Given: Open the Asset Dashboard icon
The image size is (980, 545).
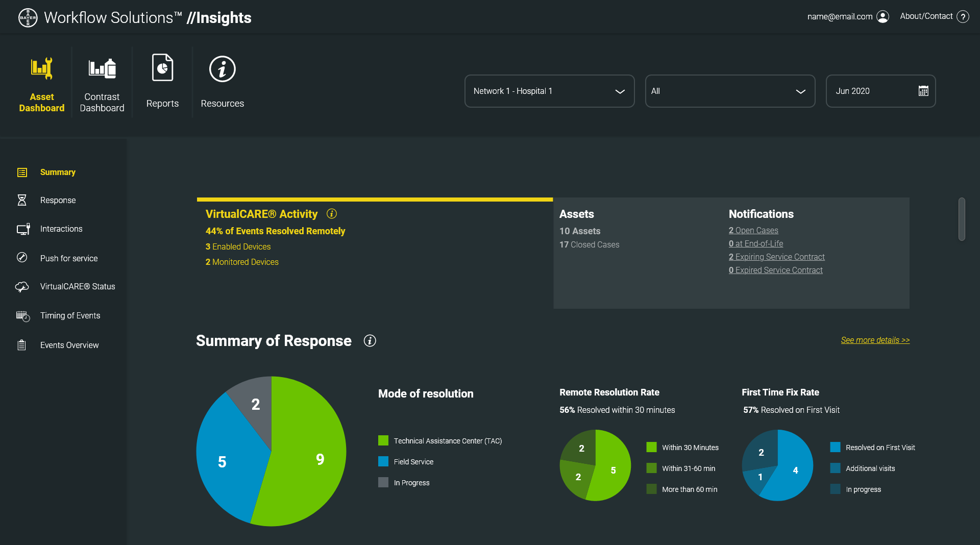Looking at the screenshot, I should pos(42,68).
